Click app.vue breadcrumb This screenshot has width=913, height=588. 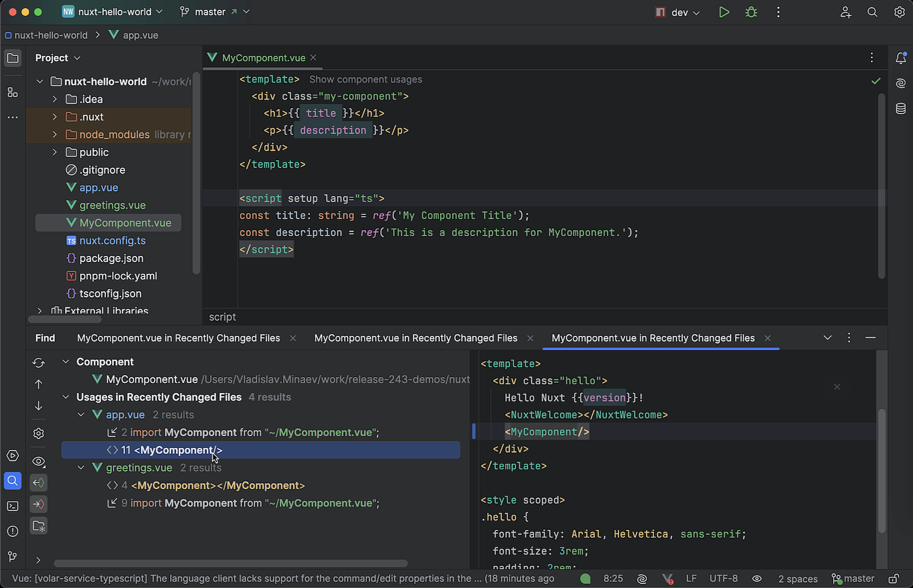pyautogui.click(x=134, y=35)
